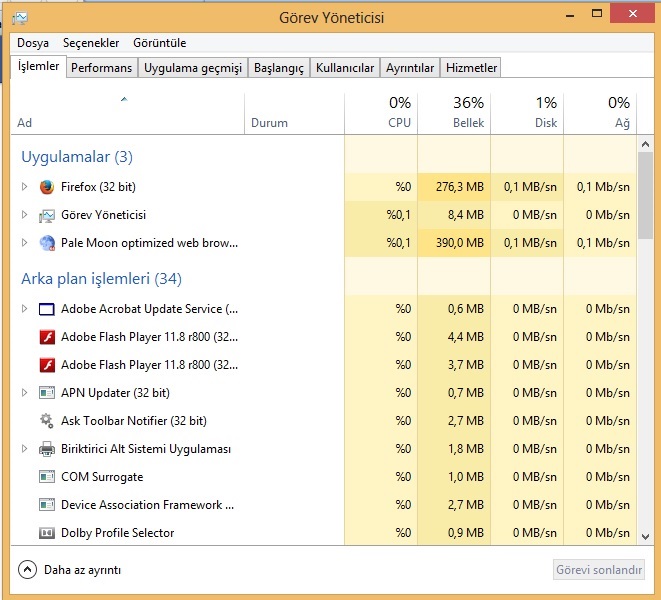Switch to the Ayrıntılar tab
Screen dimensions: 661x600
pyautogui.click(x=410, y=68)
